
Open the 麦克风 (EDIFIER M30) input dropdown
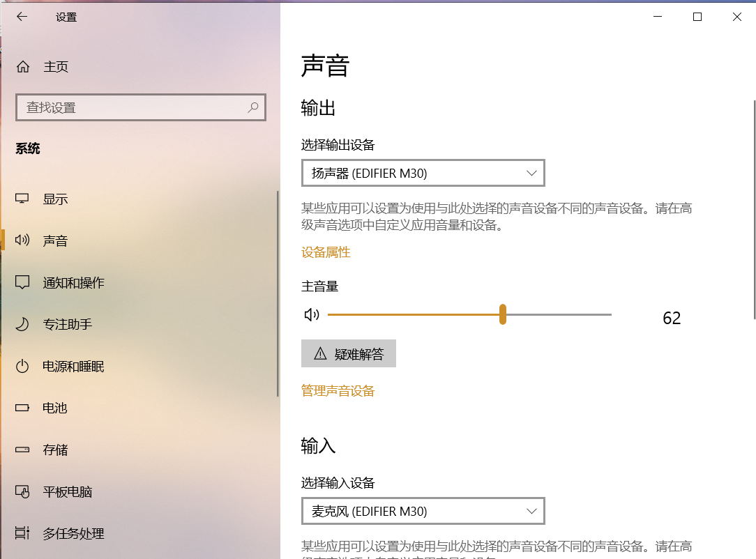tap(423, 511)
